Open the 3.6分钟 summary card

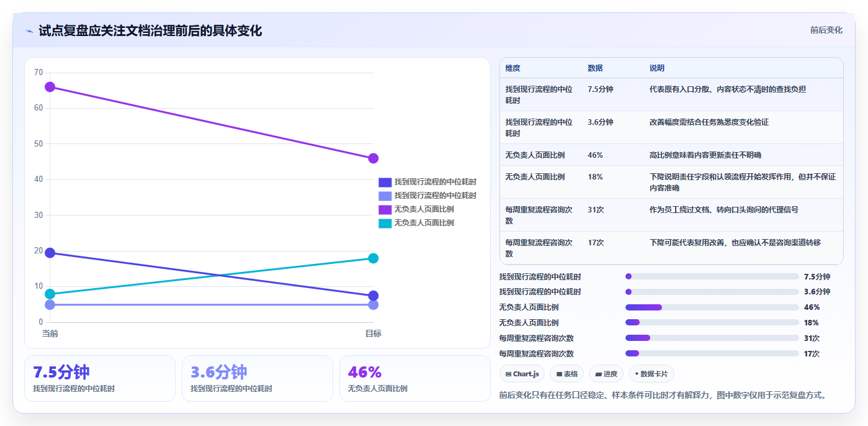pos(257,378)
